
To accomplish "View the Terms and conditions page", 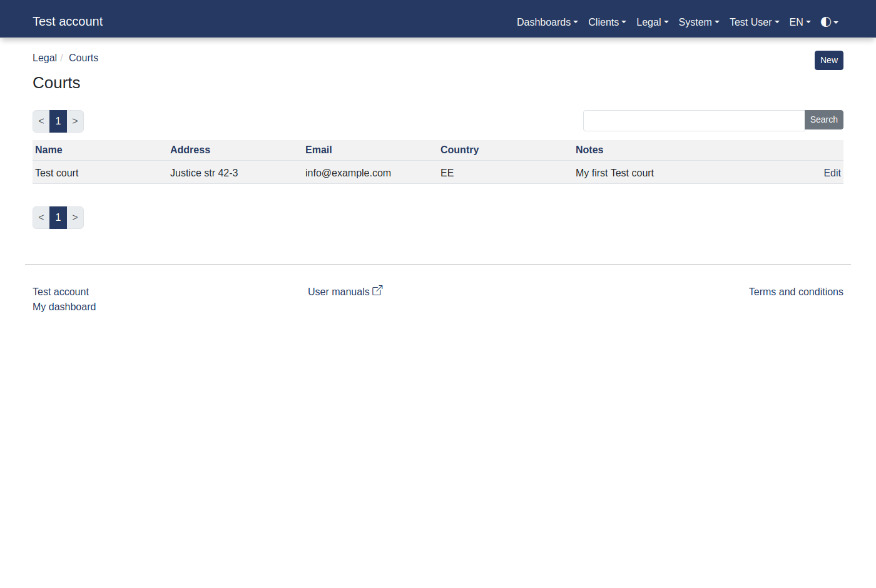I will (795, 291).
